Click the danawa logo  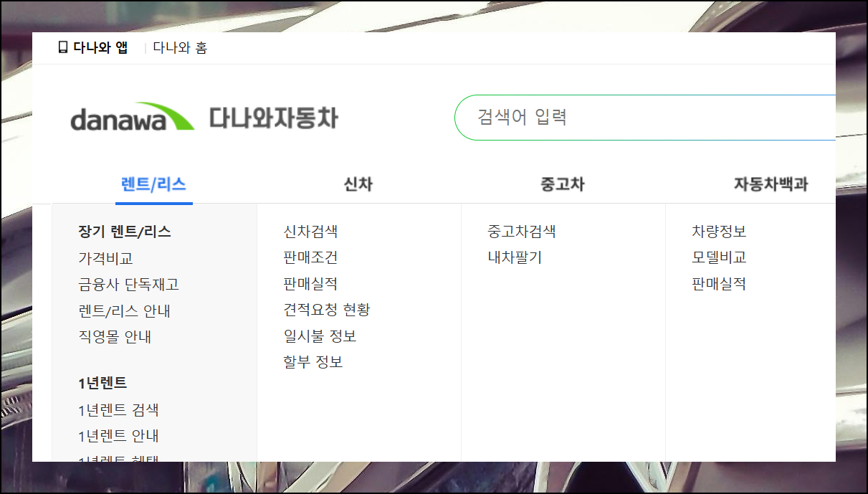click(132, 117)
